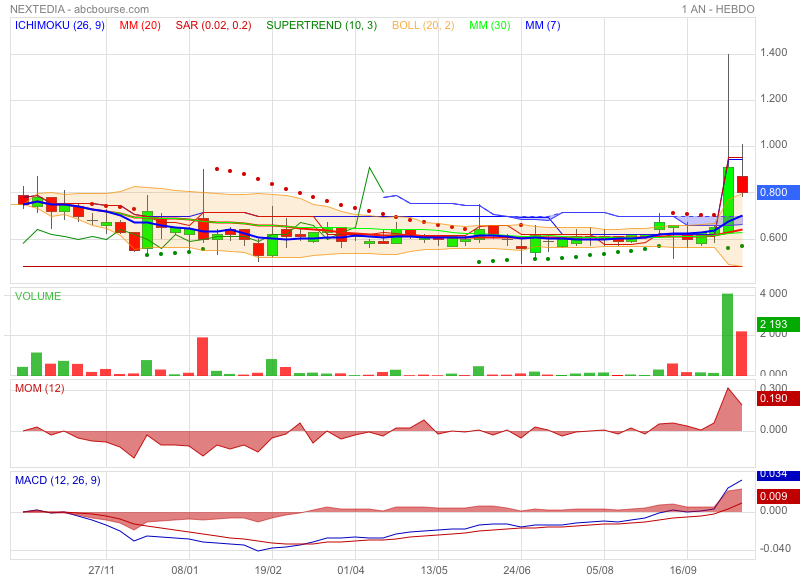Click the red 0.190 momentum value tag

click(x=778, y=398)
